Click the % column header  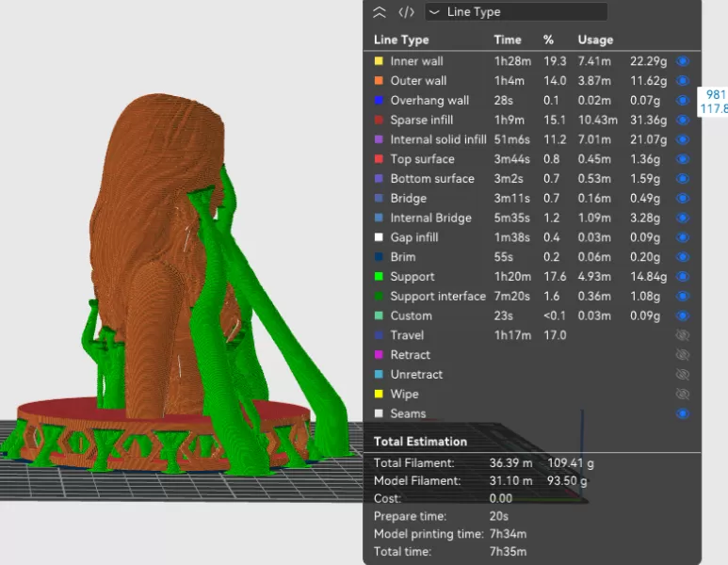(549, 40)
